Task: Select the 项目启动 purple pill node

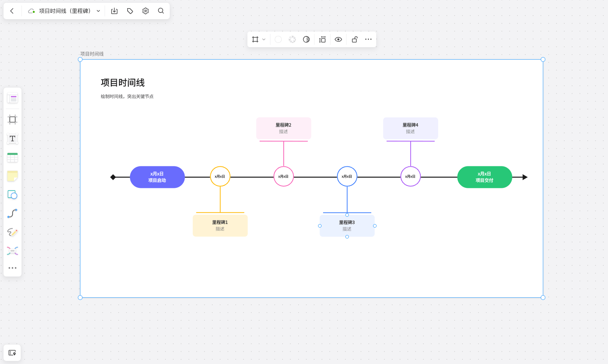Action: [157, 177]
